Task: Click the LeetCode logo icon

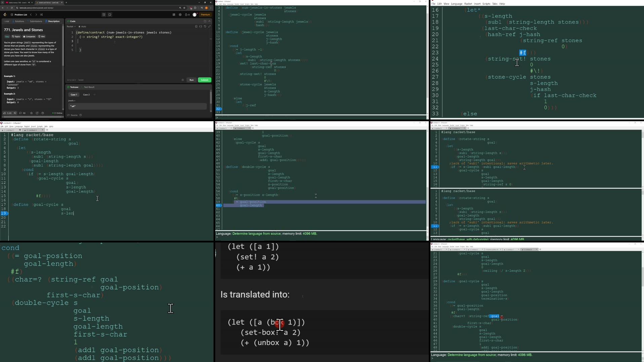Action: click(x=5, y=14)
